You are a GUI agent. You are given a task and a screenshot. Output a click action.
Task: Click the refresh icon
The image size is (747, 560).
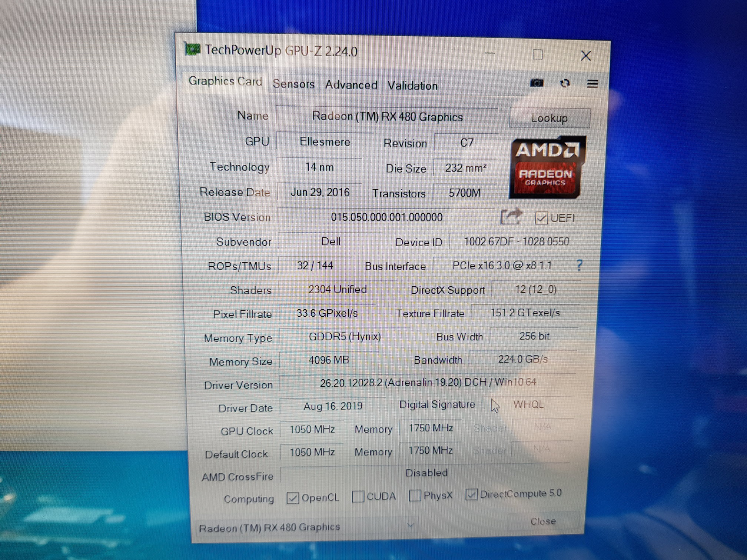565,83
